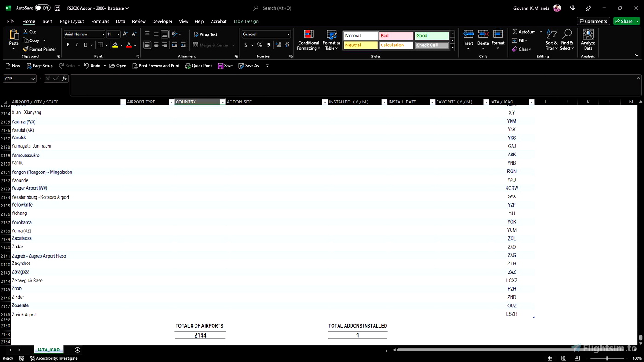The height and width of the screenshot is (362, 644).
Task: Apply accounting dollar format
Action: point(246,45)
